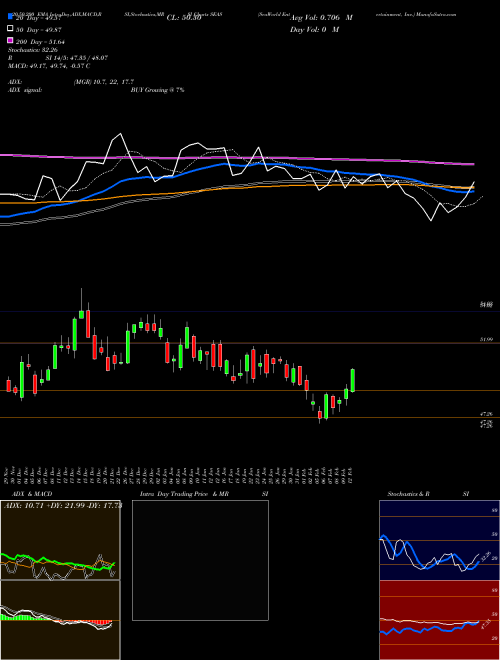Click the 'MACD: 49.17, 49.74, -0.57 C' line

[49, 66]
